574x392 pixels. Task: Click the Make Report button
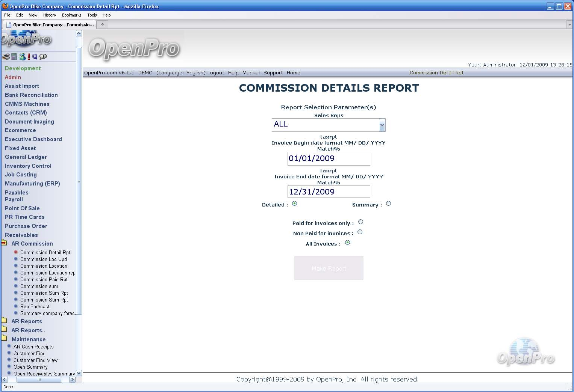pos(329,268)
